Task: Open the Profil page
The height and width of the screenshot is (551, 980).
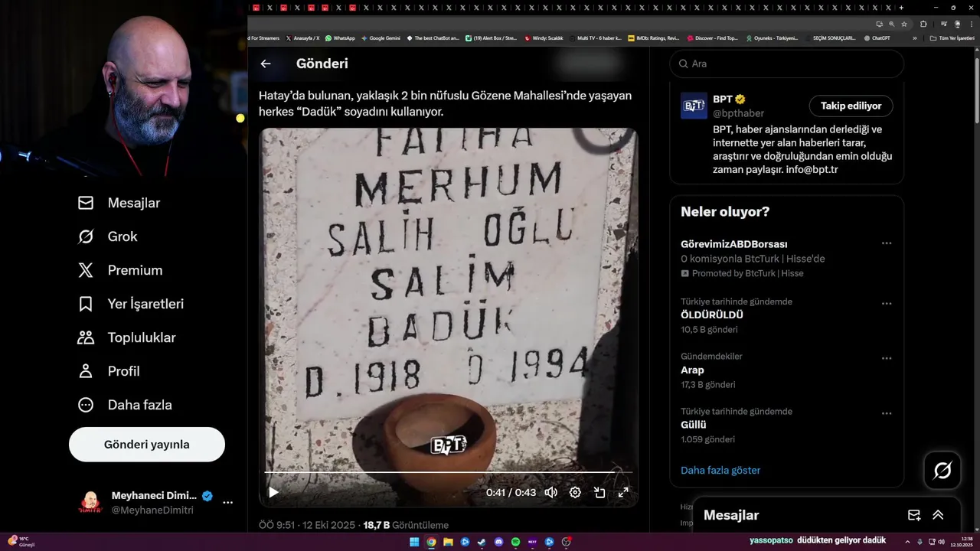Action: [109, 371]
